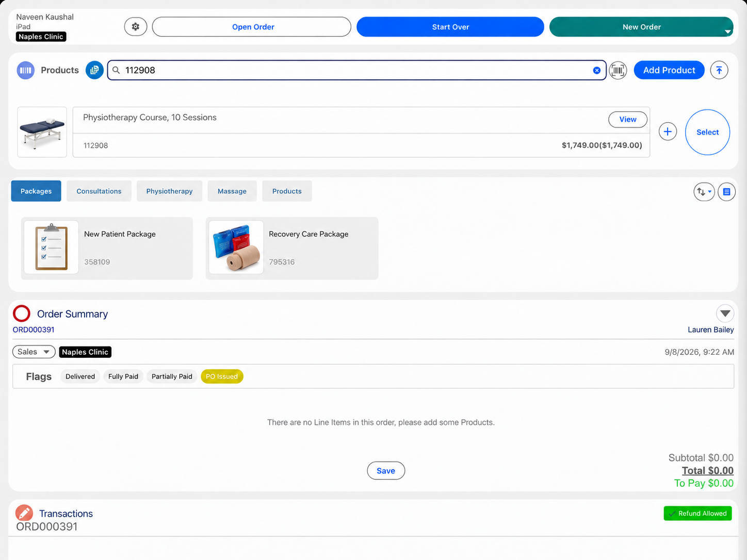Select the Recovery Care Package card
The height and width of the screenshot is (560, 747).
[x=292, y=249]
